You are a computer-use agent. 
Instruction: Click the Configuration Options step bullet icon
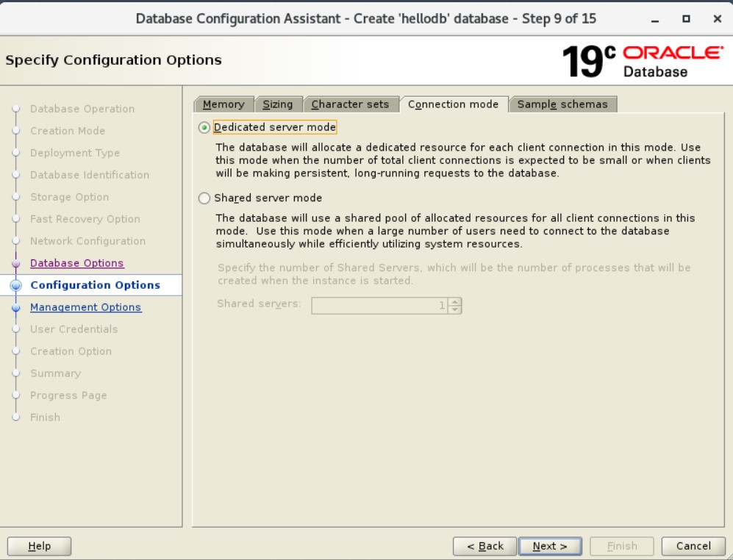coord(16,285)
